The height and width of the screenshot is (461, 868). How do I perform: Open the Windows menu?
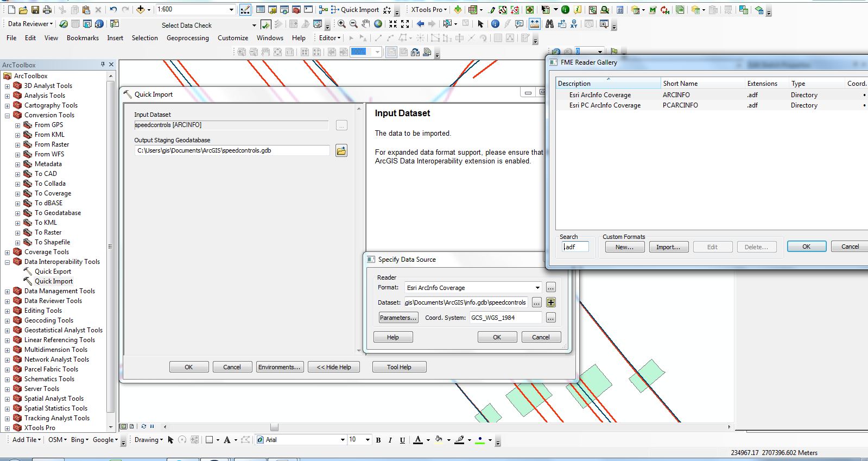pos(270,38)
